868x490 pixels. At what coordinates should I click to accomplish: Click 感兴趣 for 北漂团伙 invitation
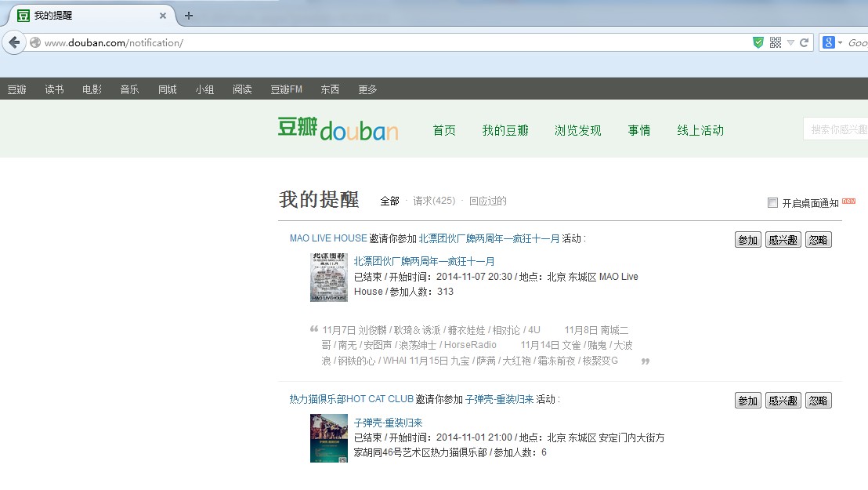(783, 239)
